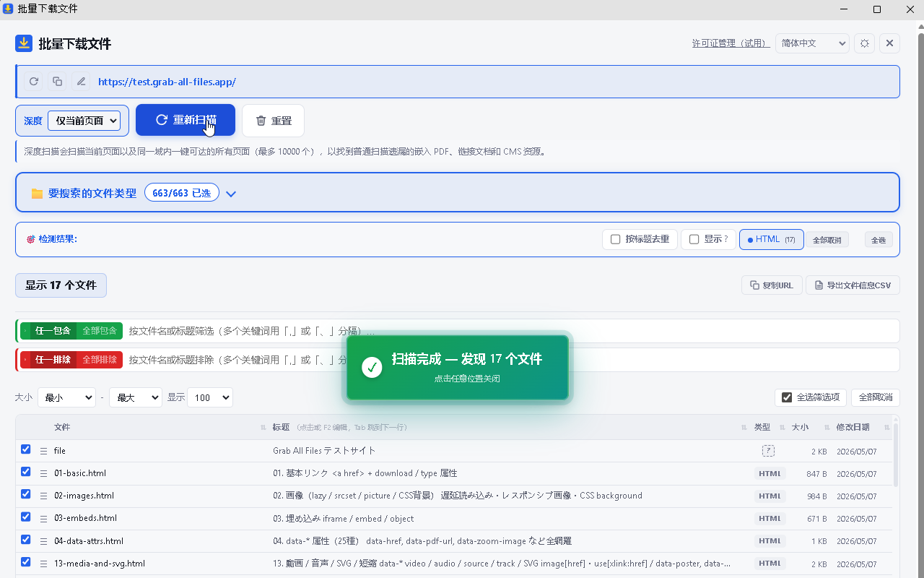
Task: Copy the URL with the copy icon
Action: (x=58, y=82)
